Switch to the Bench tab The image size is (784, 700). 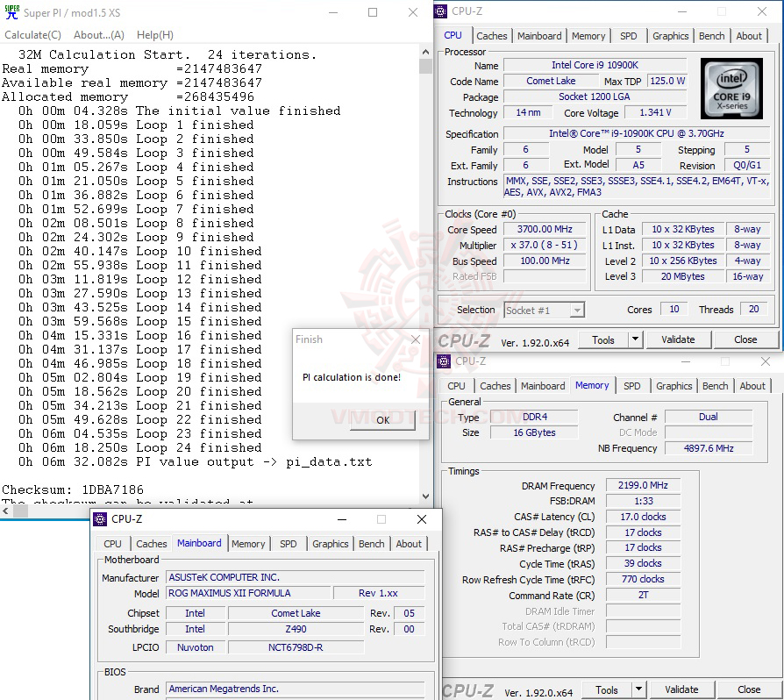[x=711, y=36]
